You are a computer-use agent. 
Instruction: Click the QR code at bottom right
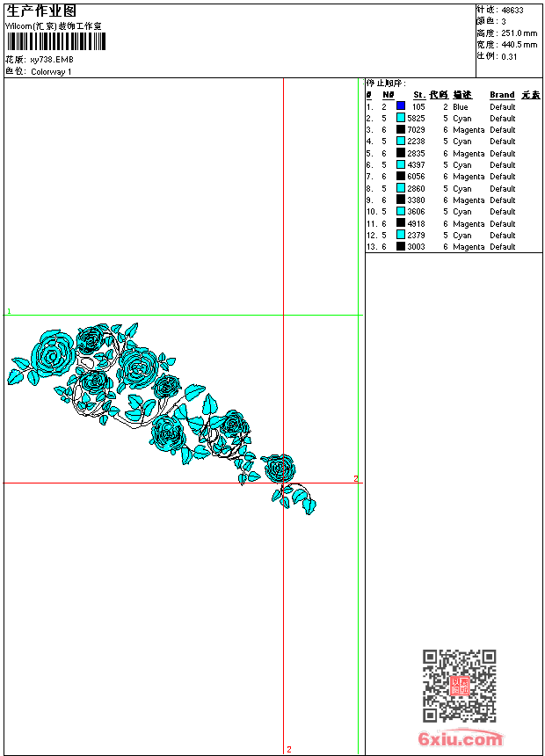[x=459, y=686]
